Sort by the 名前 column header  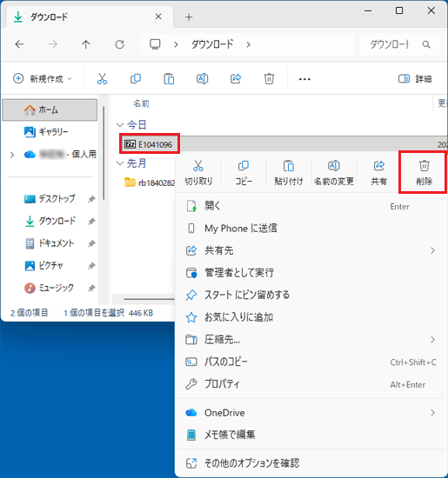pyautogui.click(x=141, y=103)
